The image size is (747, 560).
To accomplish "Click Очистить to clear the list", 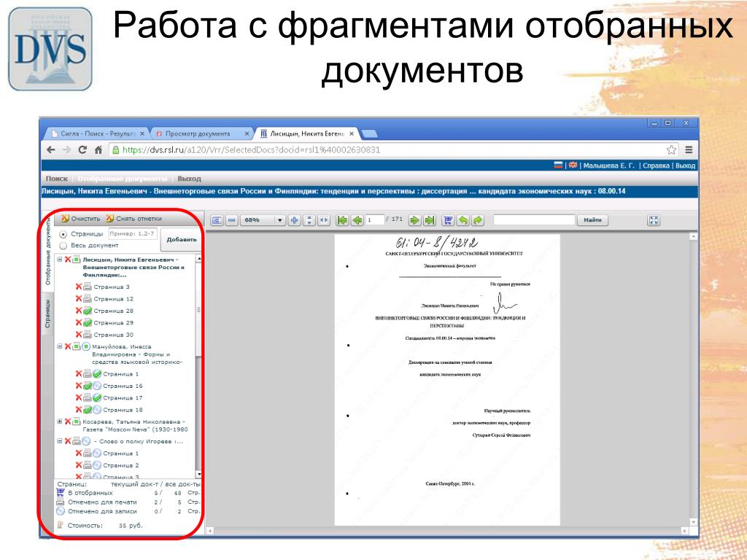I will click(81, 219).
